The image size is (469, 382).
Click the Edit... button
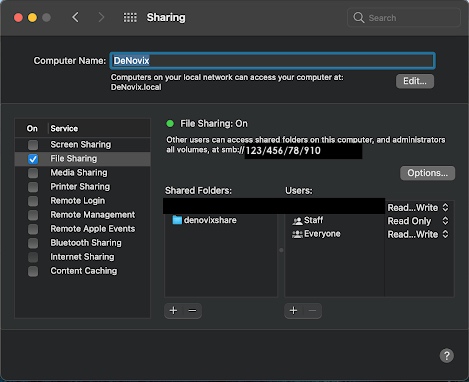(x=415, y=81)
